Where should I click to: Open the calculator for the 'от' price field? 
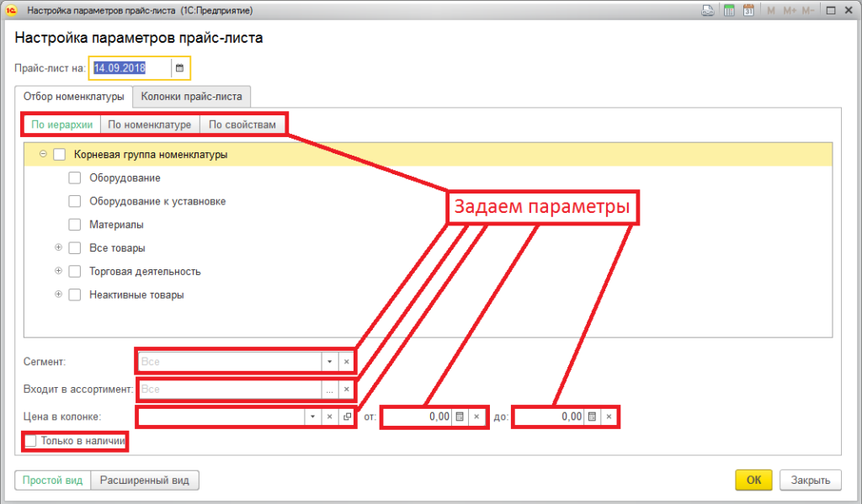tap(460, 416)
